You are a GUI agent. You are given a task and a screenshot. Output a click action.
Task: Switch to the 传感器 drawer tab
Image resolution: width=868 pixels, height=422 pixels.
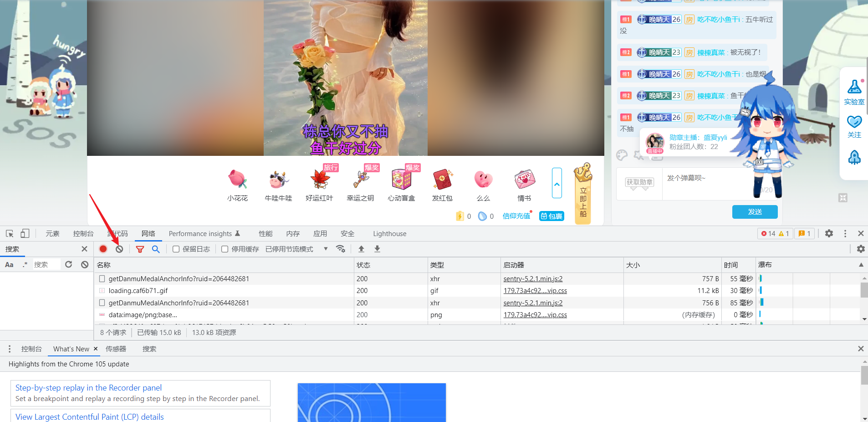115,349
